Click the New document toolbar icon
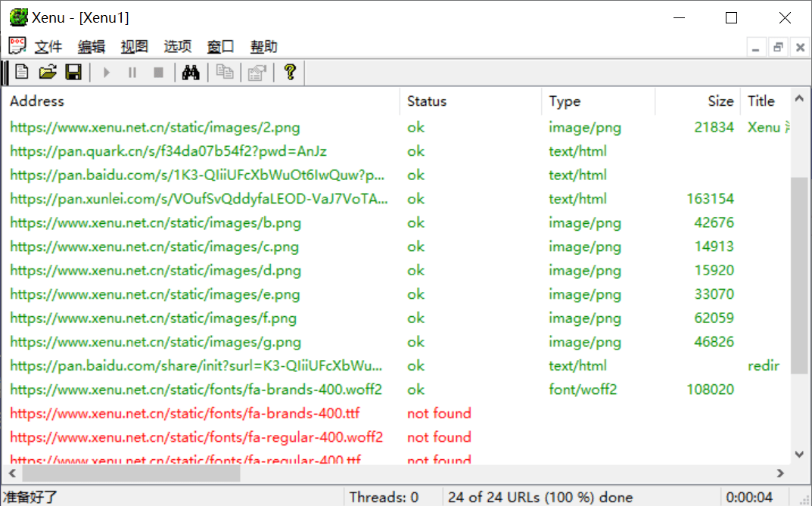Screen dimensions: 812x506 tap(21, 72)
